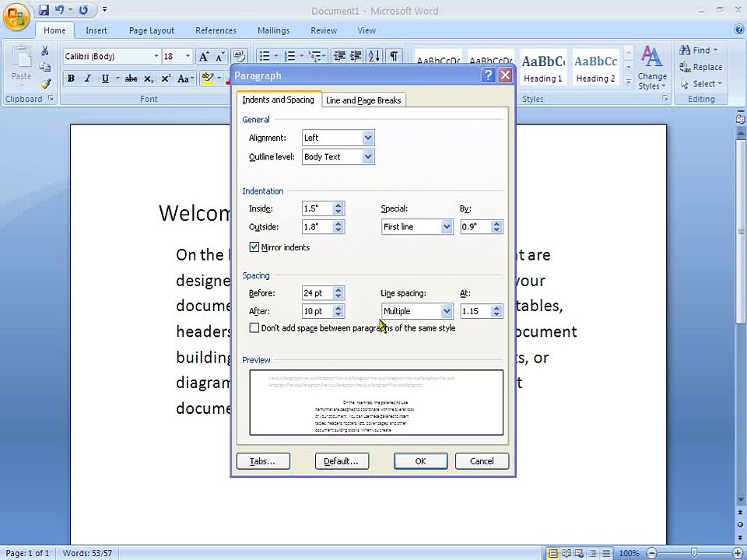Open the font size dropdown
The image size is (747, 560).
pyautogui.click(x=188, y=56)
